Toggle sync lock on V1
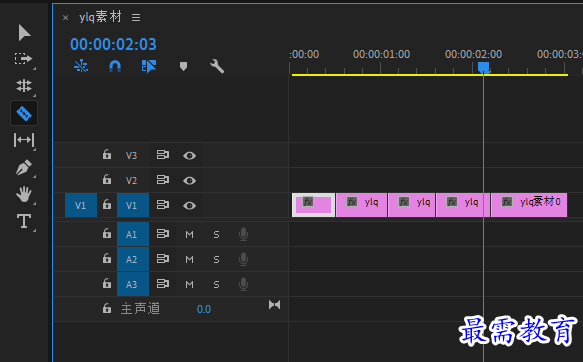The image size is (583, 362). [162, 204]
